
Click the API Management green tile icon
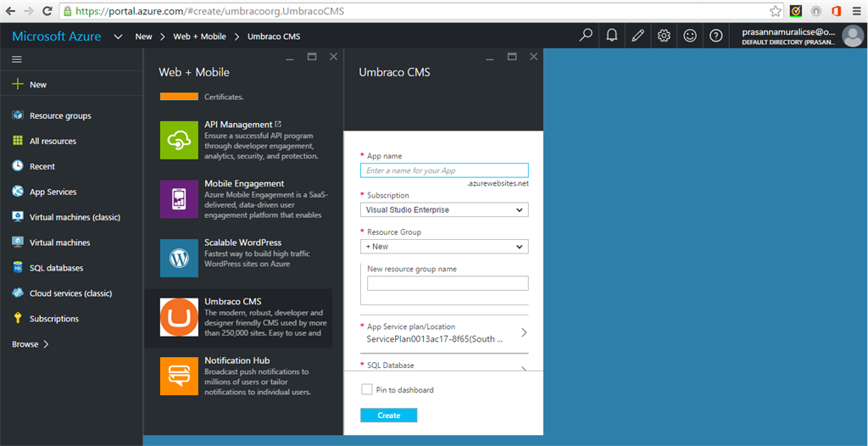179,140
